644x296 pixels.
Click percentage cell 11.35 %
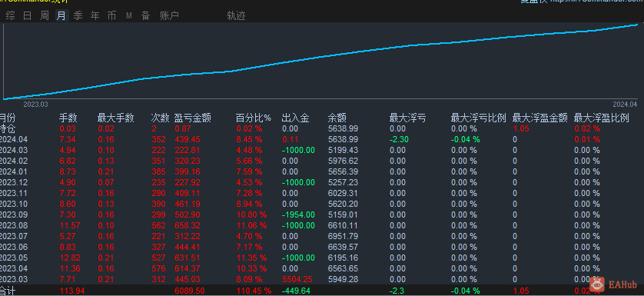[x=251, y=258]
